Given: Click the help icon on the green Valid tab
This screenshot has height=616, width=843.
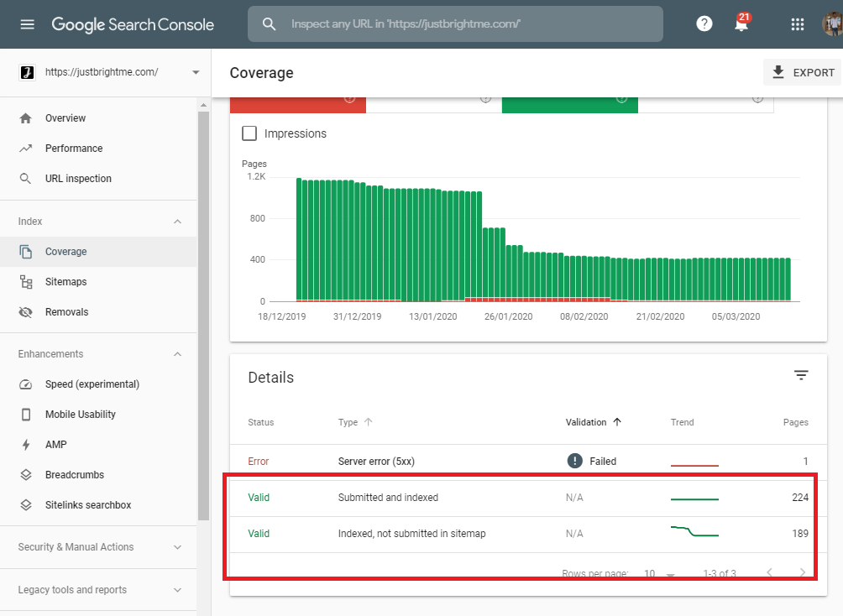Looking at the screenshot, I should 621,99.
